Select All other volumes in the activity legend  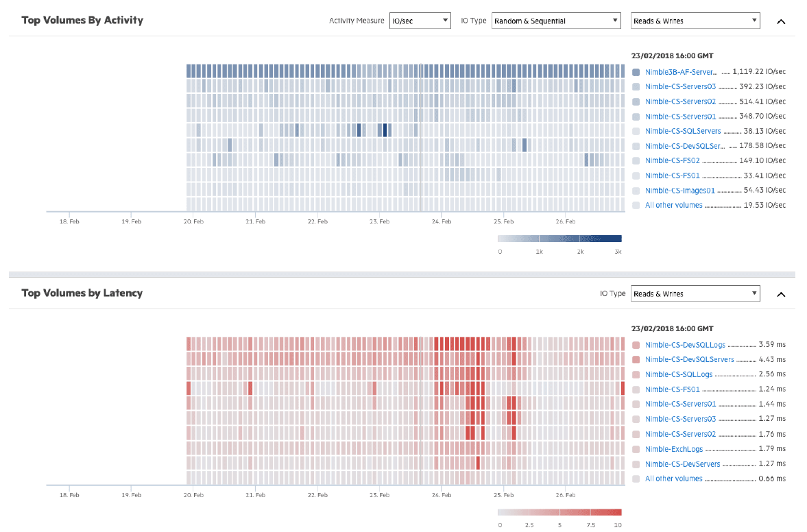[674, 205]
